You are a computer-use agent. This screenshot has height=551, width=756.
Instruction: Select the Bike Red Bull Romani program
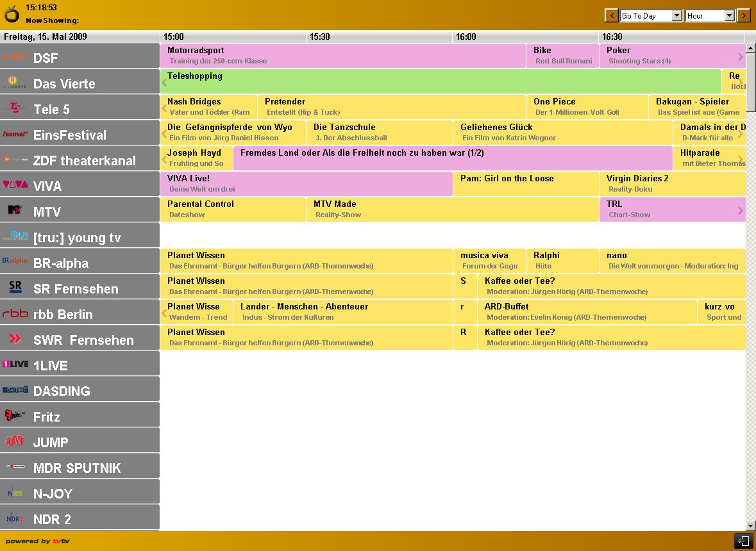point(562,55)
